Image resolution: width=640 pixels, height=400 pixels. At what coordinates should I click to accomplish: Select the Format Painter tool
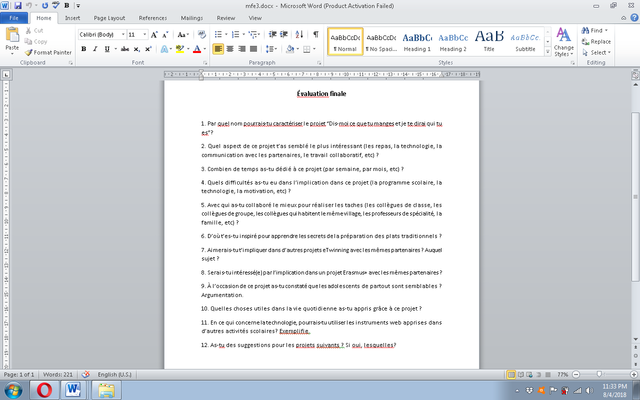click(x=48, y=52)
